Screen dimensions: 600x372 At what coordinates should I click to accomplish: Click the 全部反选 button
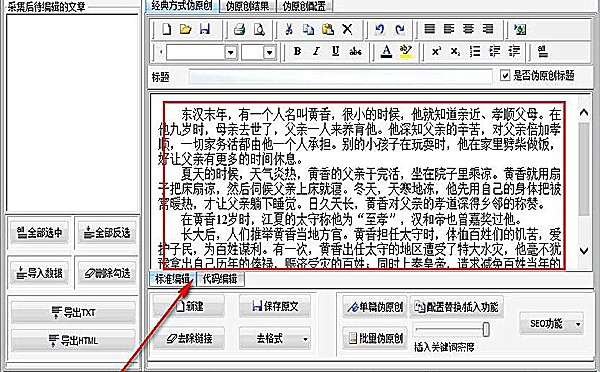[107, 233]
